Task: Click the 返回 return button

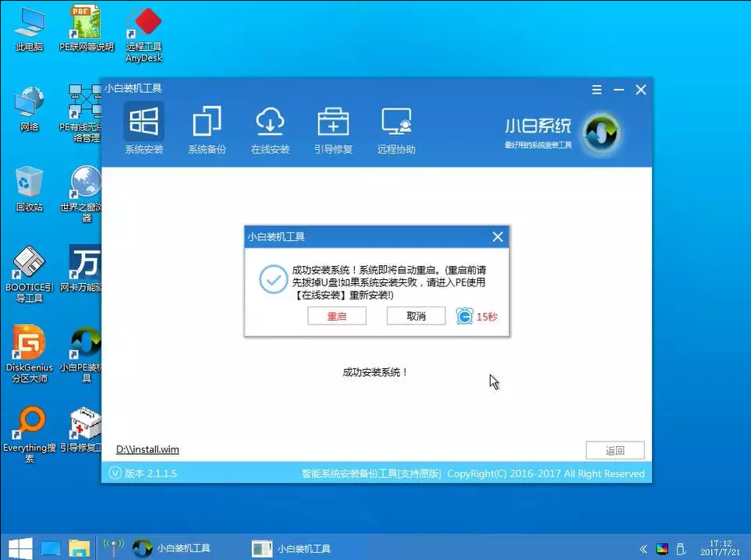Action: point(615,450)
